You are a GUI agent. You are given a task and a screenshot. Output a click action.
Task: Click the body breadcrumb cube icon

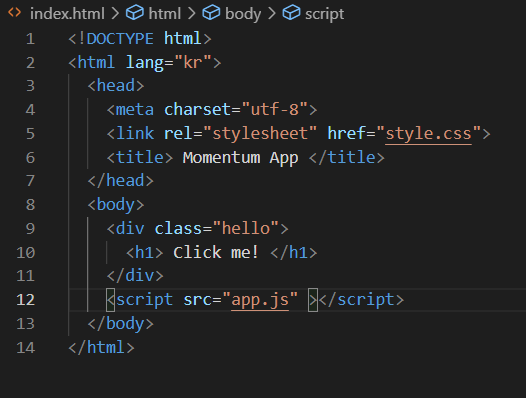click(x=211, y=13)
